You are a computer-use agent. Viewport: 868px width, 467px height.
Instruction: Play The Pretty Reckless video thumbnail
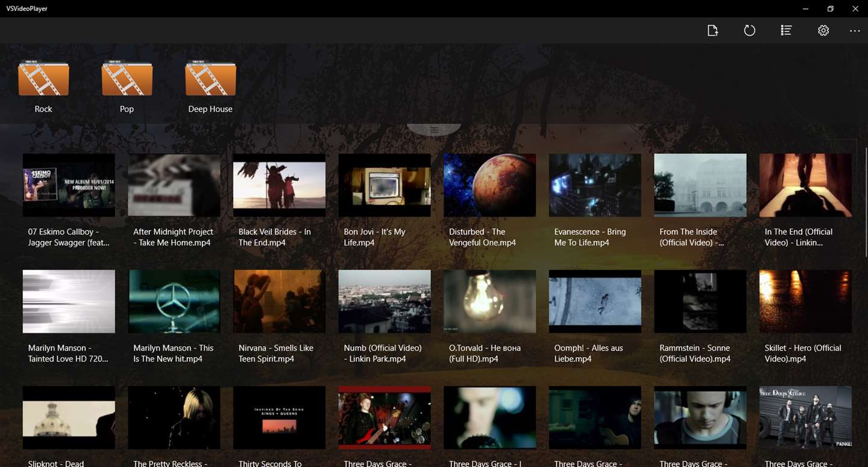click(174, 418)
